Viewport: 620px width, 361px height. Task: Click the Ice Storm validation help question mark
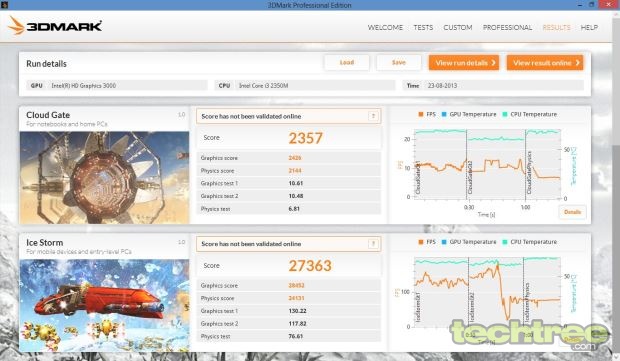point(373,244)
